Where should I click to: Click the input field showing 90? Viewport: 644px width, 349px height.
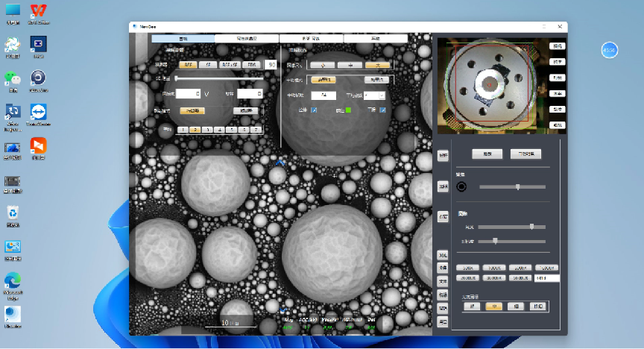[272, 65]
